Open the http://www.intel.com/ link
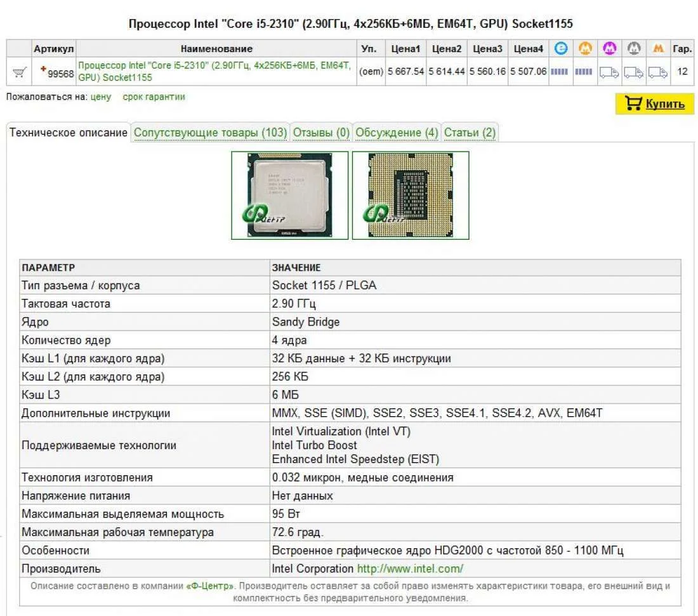Screen dimensions: 698x616 [410, 568]
